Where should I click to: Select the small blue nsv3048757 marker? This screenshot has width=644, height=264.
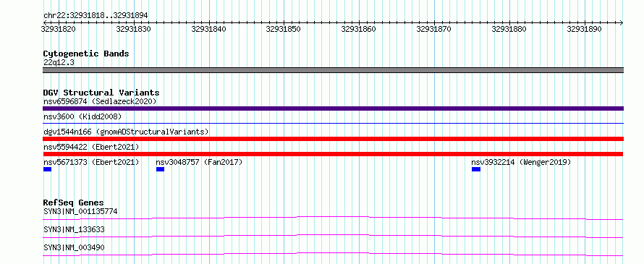tap(160, 169)
